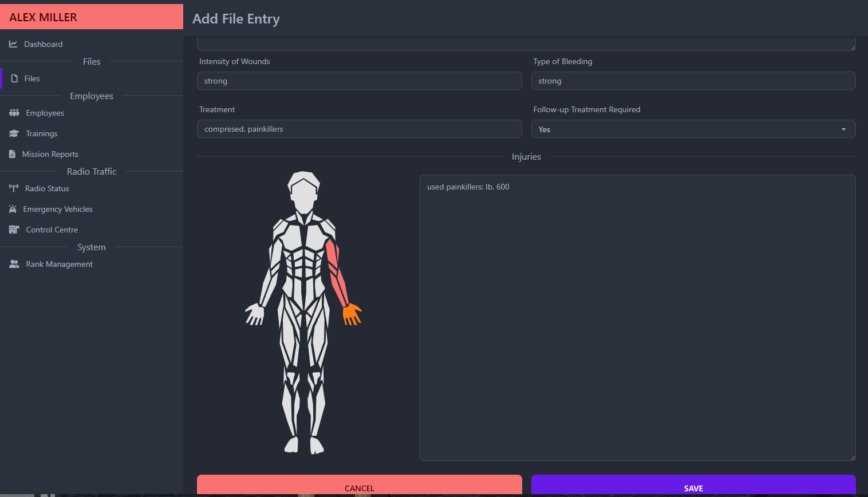Go to the Radio Traffic section
Viewport: 868px width, 497px height.
pos(91,171)
